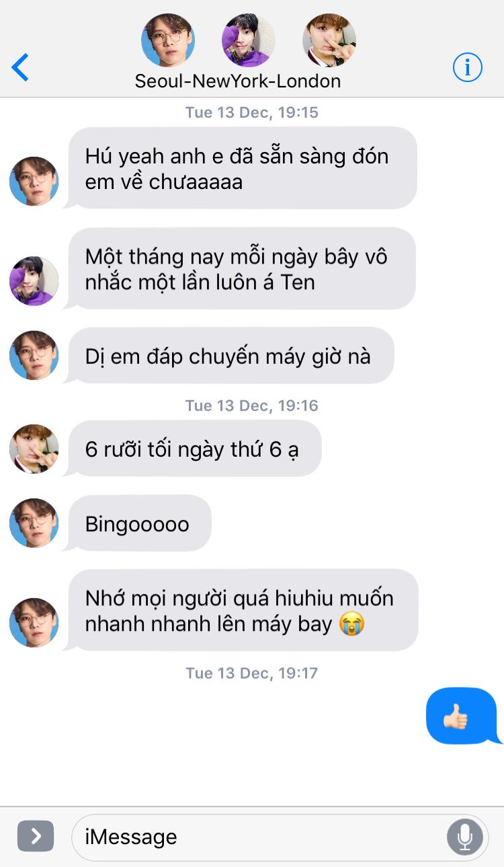Open third group member avatar in header

[329, 40]
